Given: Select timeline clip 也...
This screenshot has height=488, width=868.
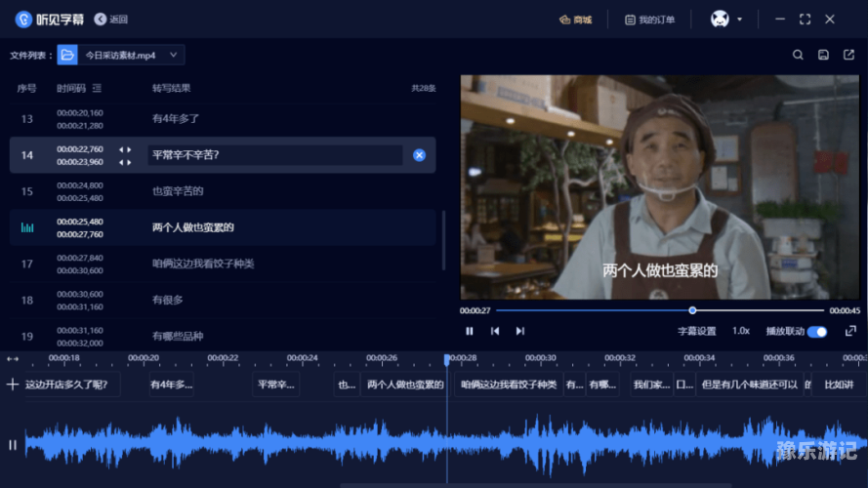Looking at the screenshot, I should coord(347,385).
